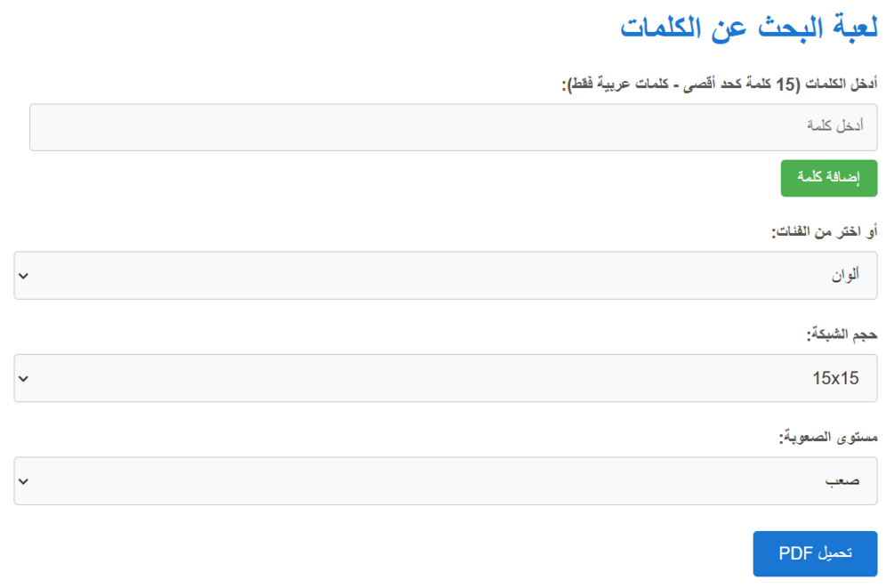Click the PDF word on the download button
This screenshot has width=894, height=588.
796,553
